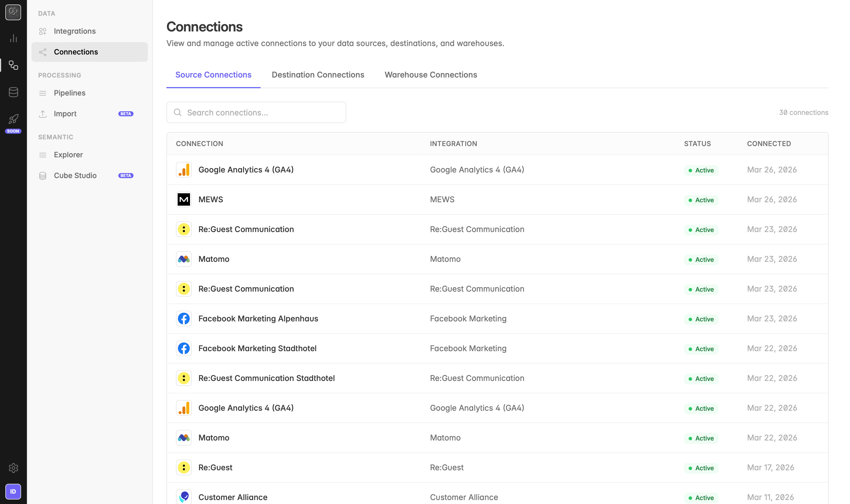850x504 pixels.
Task: Click the Matomo logo in Mar 23 row
Action: pyautogui.click(x=184, y=259)
